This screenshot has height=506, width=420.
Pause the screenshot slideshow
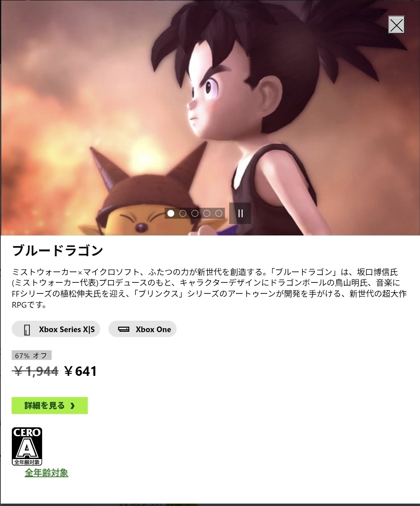click(240, 213)
